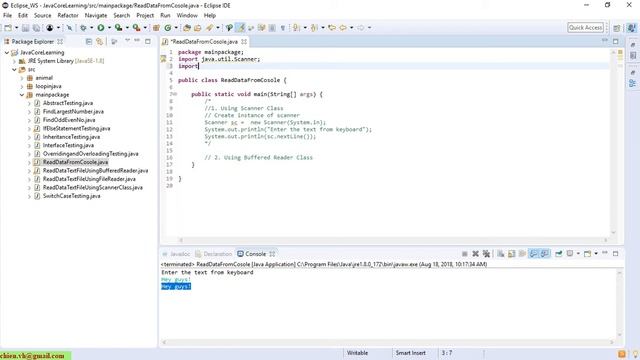
Task: Open Package Explorer View Menu triangle
Action: click(x=127, y=41)
